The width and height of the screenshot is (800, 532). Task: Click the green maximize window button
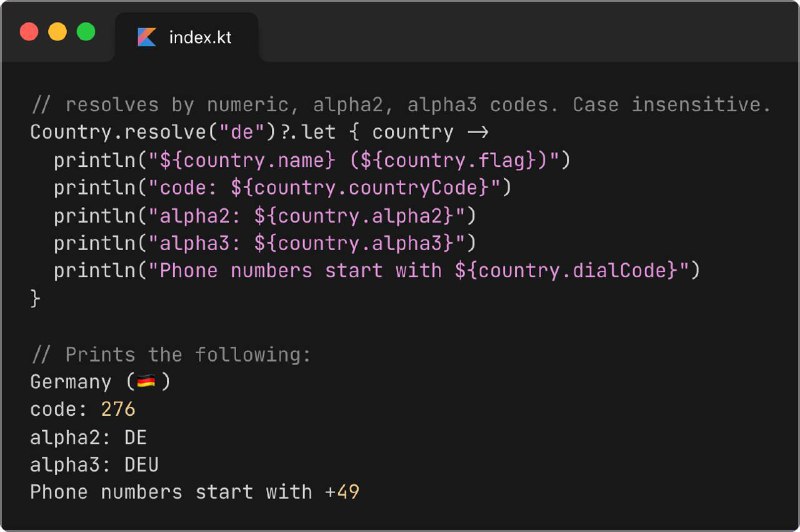pos(86,32)
